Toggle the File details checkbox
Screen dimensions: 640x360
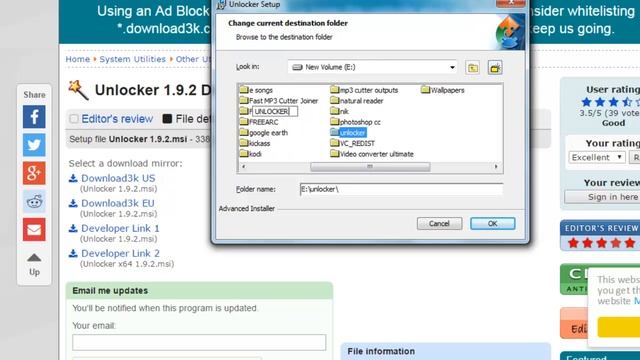[x=167, y=119]
